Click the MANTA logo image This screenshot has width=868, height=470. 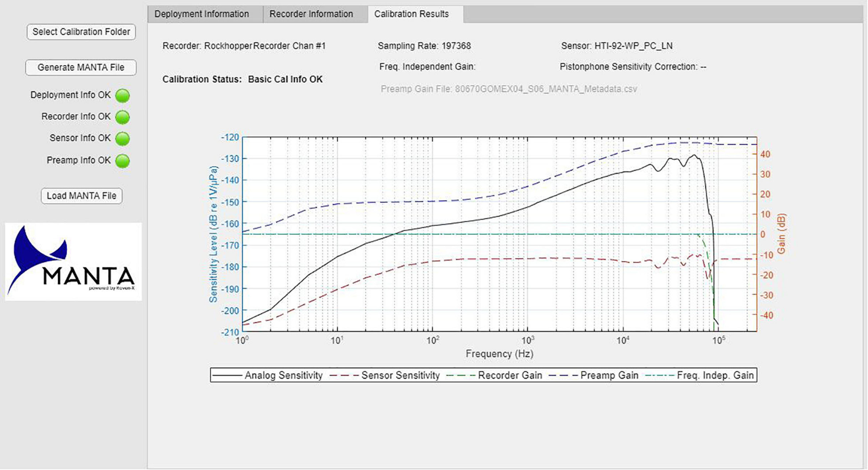tap(73, 262)
